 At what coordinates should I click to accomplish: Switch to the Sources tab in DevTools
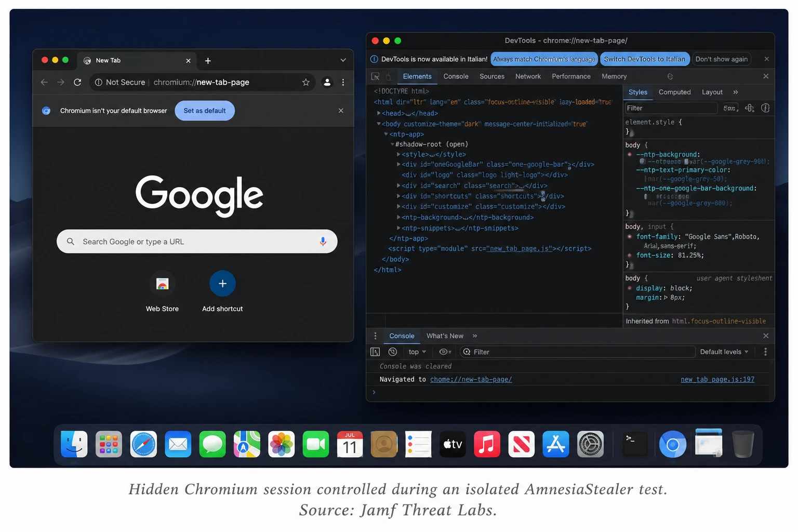point(492,76)
